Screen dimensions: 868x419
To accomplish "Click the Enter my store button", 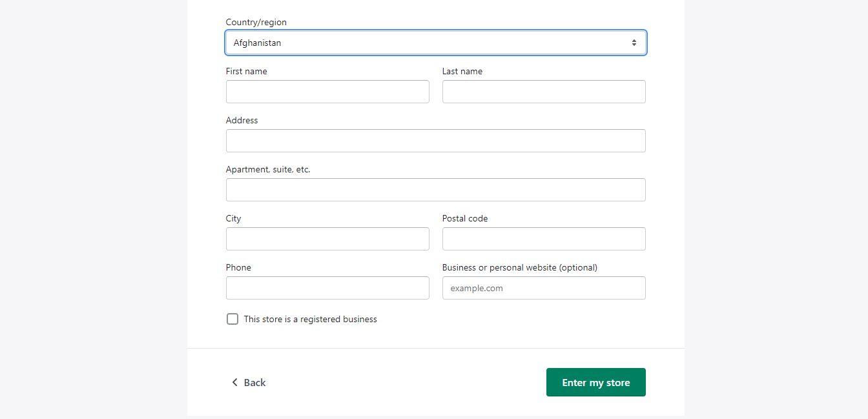I will click(x=595, y=382).
